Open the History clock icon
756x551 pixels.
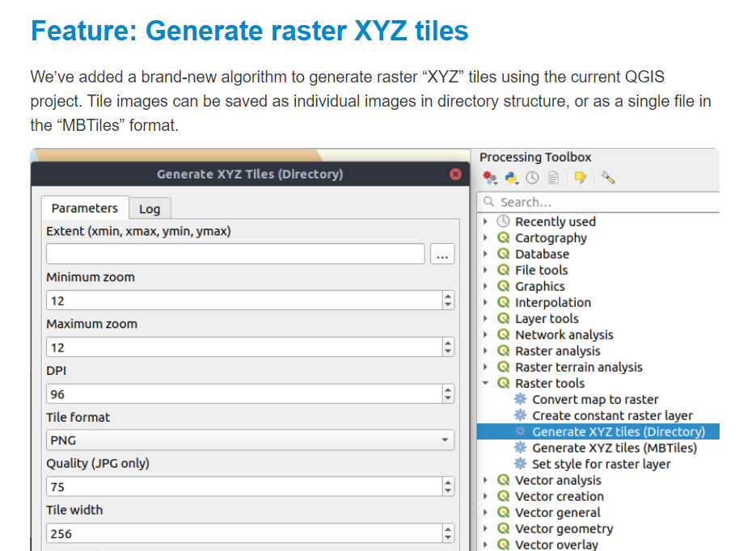pyautogui.click(x=532, y=179)
